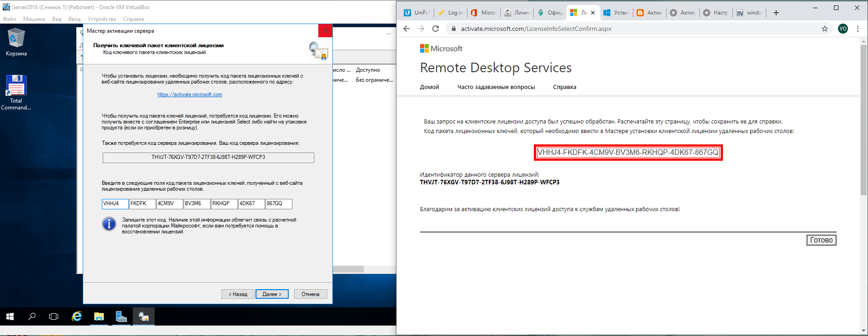
Task: Click the taskbar search magnifier icon
Action: point(32,316)
